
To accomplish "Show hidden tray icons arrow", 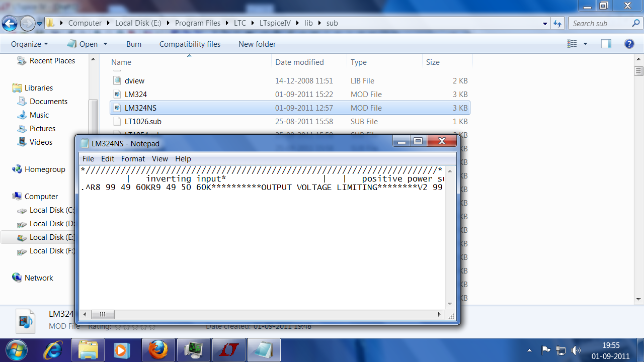I will click(x=530, y=350).
